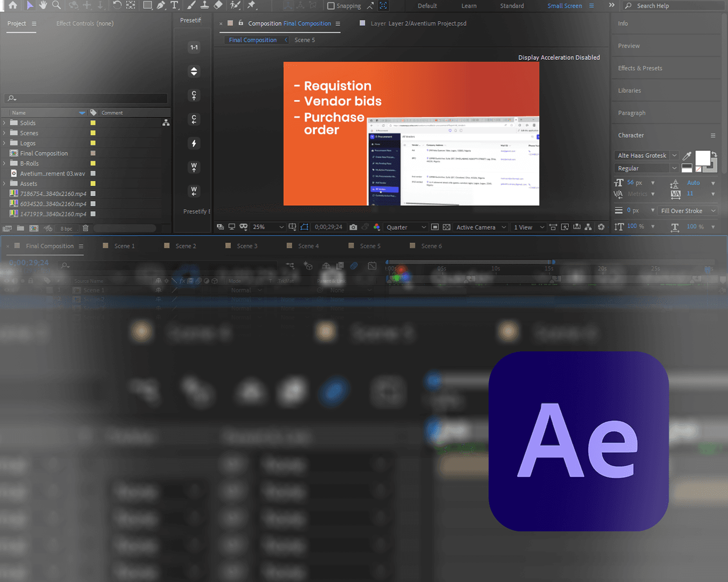
Task: Expand the Assets folder
Action: 4,184
